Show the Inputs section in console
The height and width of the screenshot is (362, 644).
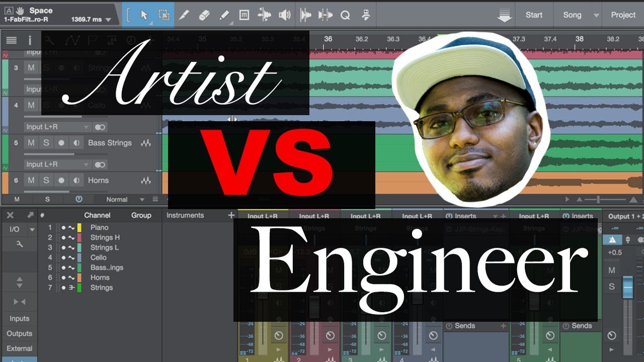[19, 318]
